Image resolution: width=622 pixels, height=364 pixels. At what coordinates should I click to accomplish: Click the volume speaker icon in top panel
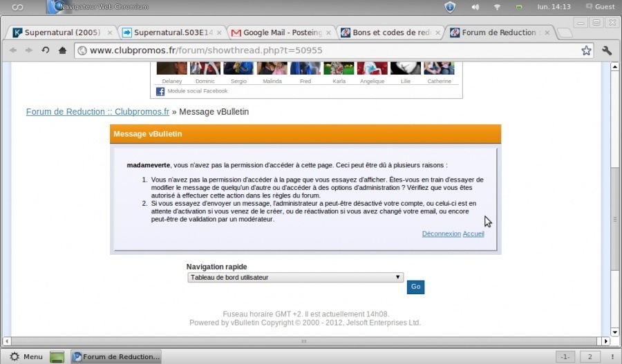[475, 7]
